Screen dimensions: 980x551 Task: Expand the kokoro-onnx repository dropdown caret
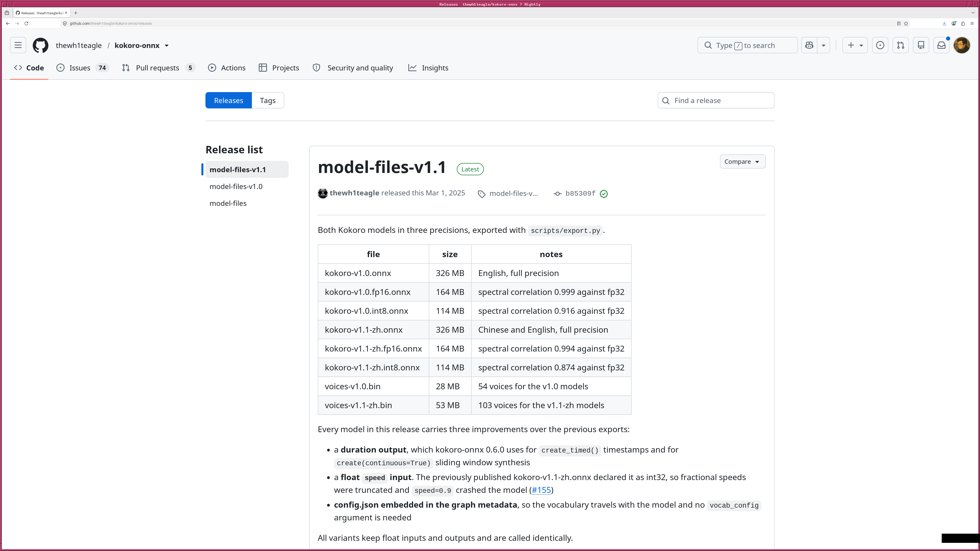tap(167, 46)
